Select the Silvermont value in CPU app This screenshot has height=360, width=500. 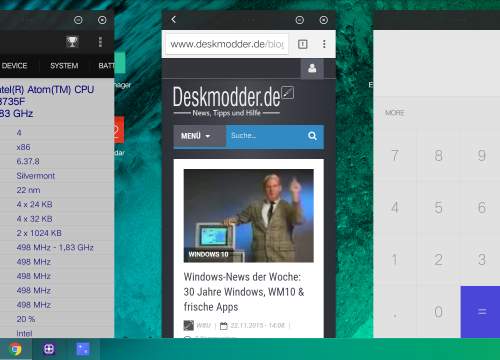tap(36, 176)
